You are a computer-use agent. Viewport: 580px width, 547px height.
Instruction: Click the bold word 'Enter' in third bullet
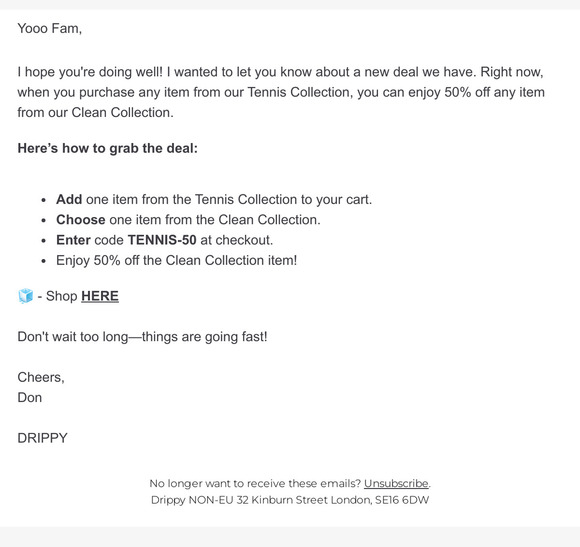(x=73, y=240)
